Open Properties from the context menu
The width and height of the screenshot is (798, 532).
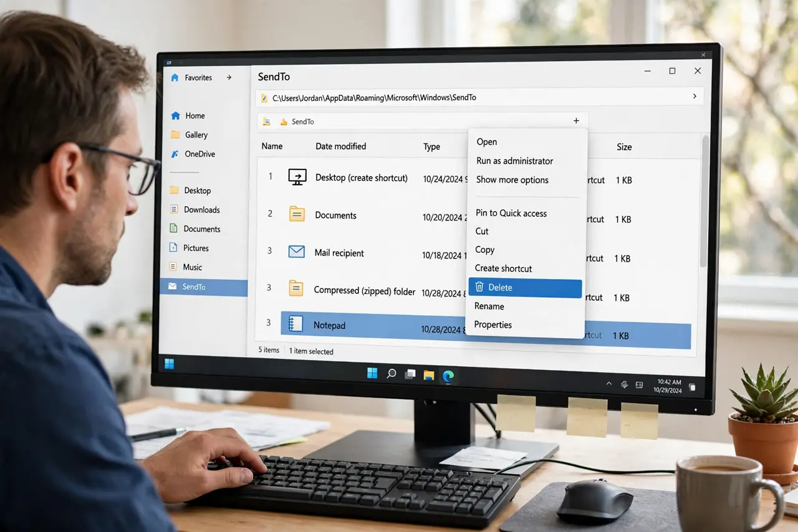pyautogui.click(x=493, y=325)
